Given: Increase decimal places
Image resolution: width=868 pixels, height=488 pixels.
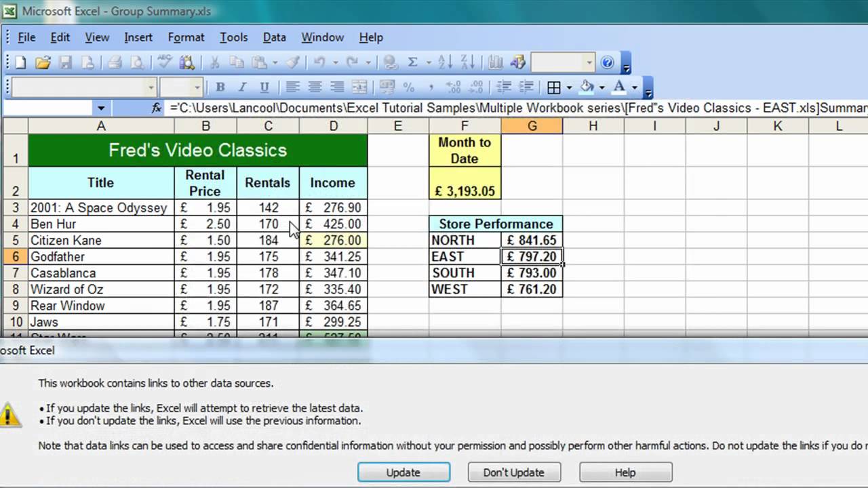Looking at the screenshot, I should pos(453,87).
